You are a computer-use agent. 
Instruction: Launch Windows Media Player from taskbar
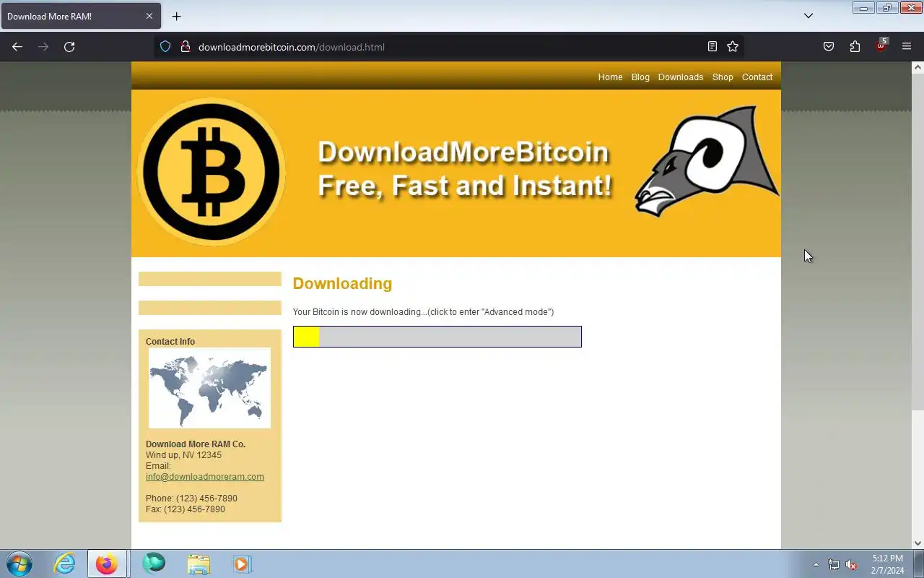[x=242, y=564]
